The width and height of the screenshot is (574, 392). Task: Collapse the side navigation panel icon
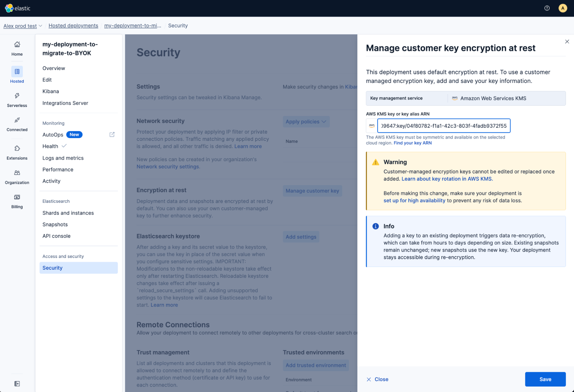coord(17,384)
